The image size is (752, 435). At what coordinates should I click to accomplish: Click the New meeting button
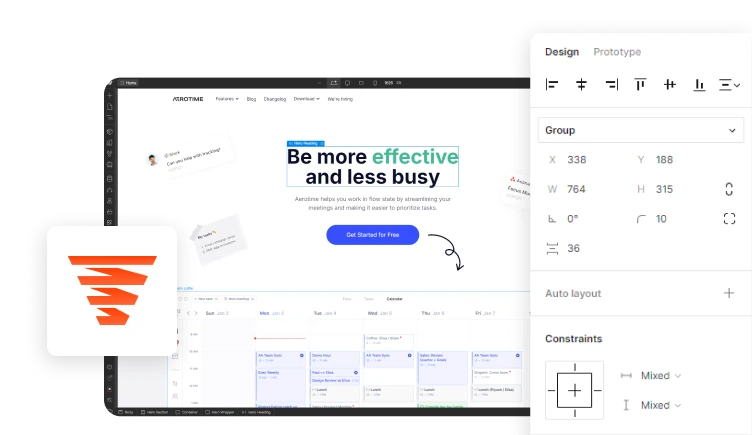[239, 299]
